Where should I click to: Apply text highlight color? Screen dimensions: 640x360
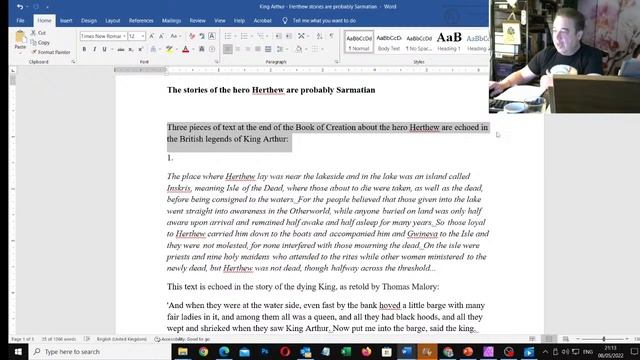tap(169, 49)
